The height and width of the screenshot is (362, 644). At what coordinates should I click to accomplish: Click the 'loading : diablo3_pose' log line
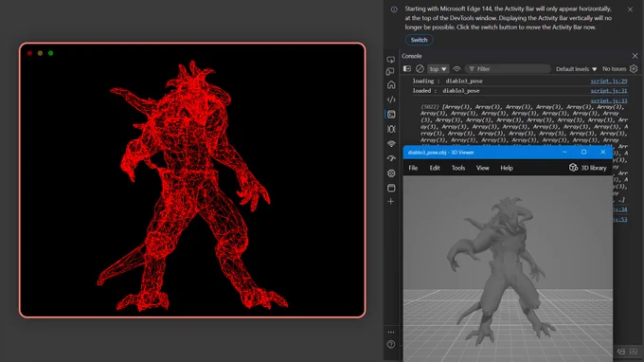[x=448, y=81]
